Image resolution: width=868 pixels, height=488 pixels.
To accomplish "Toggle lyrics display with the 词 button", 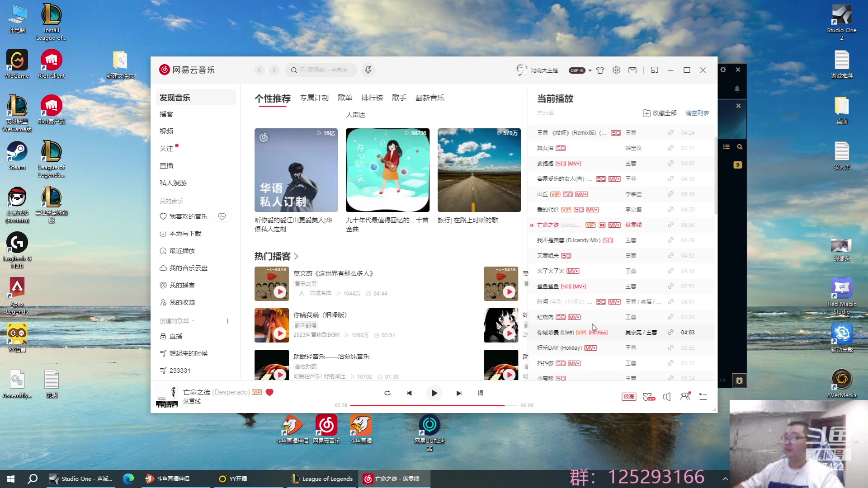I will [x=481, y=393].
